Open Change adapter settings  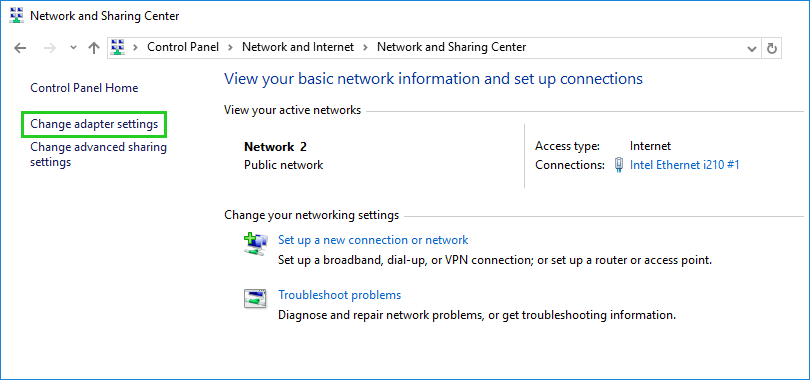tap(94, 124)
